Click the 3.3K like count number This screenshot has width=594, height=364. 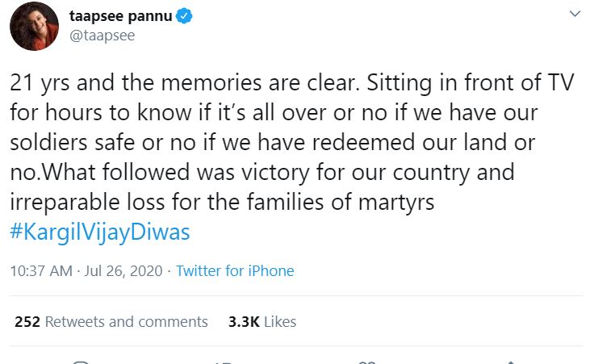click(x=242, y=321)
